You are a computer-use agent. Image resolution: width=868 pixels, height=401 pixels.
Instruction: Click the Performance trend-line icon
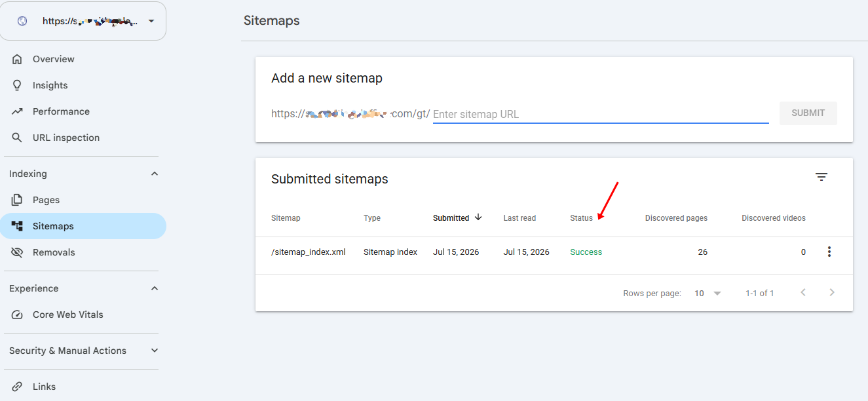(17, 111)
